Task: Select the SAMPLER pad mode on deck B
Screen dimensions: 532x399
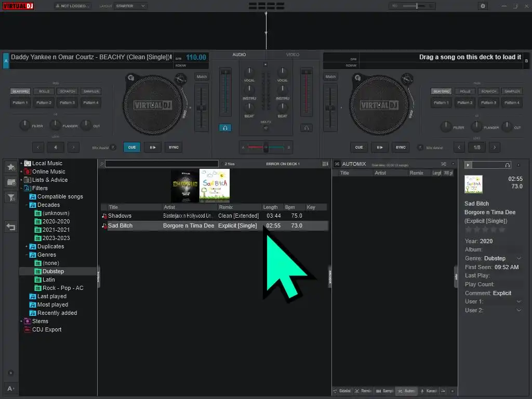Action: pyautogui.click(x=512, y=91)
